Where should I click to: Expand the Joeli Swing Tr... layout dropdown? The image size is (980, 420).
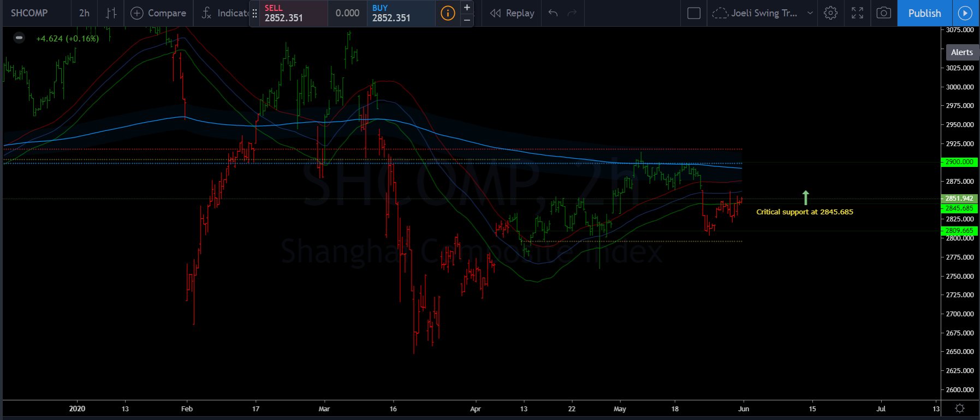tap(810, 13)
